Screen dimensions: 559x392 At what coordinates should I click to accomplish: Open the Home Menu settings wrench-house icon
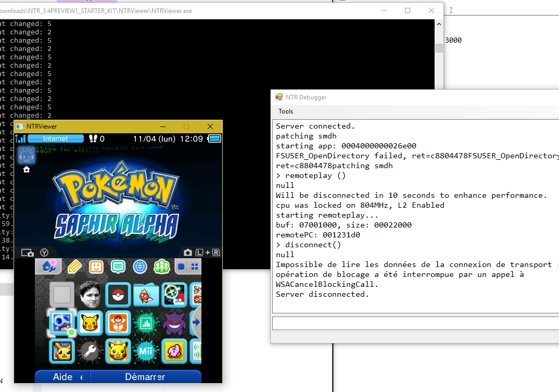tap(48, 267)
